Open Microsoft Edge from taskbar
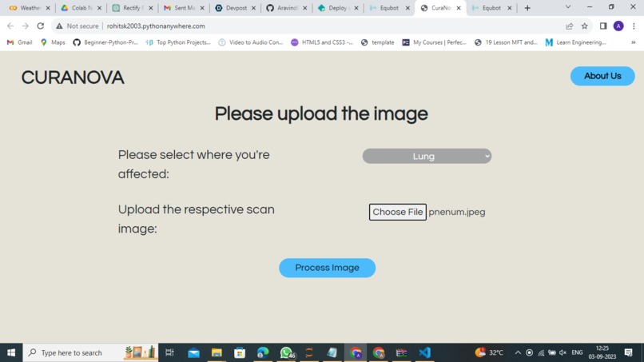The width and height of the screenshot is (644, 362). pyautogui.click(x=263, y=352)
